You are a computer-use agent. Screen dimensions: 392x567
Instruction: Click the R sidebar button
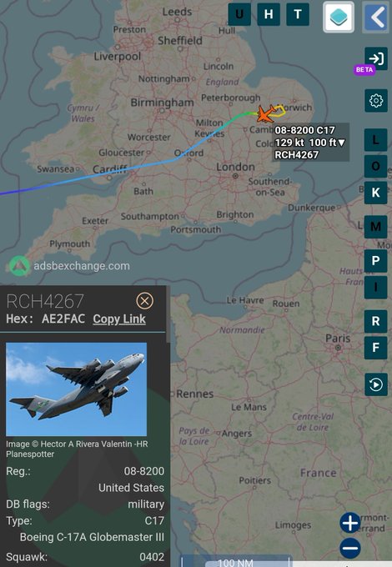coord(375,321)
